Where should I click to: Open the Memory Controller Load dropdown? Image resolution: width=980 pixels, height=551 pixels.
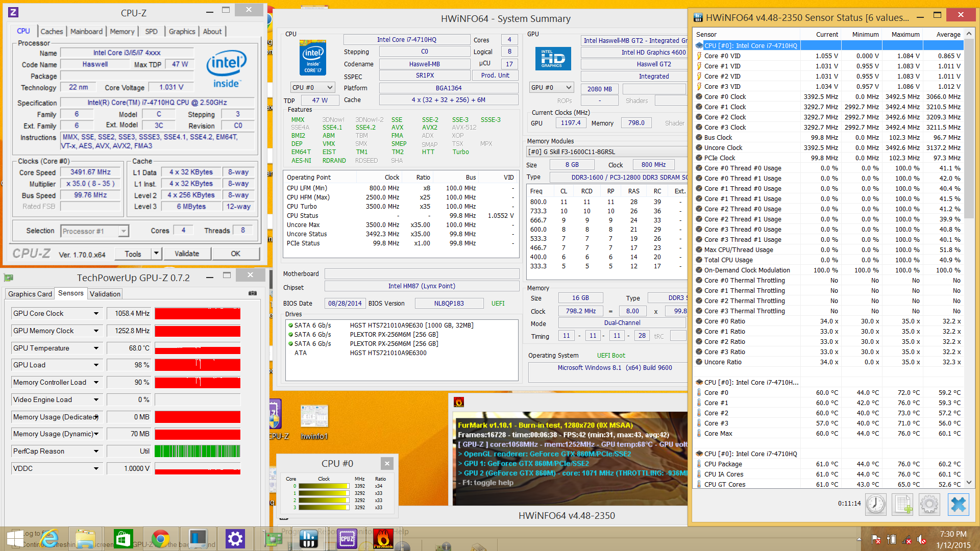[x=96, y=382]
